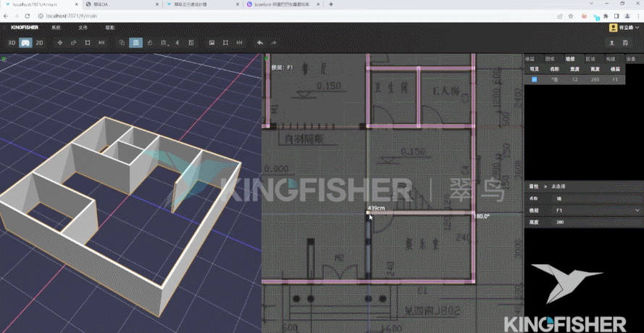Click the wall endpoint handle near 439cm
The image size is (644, 333).
coord(368,213)
